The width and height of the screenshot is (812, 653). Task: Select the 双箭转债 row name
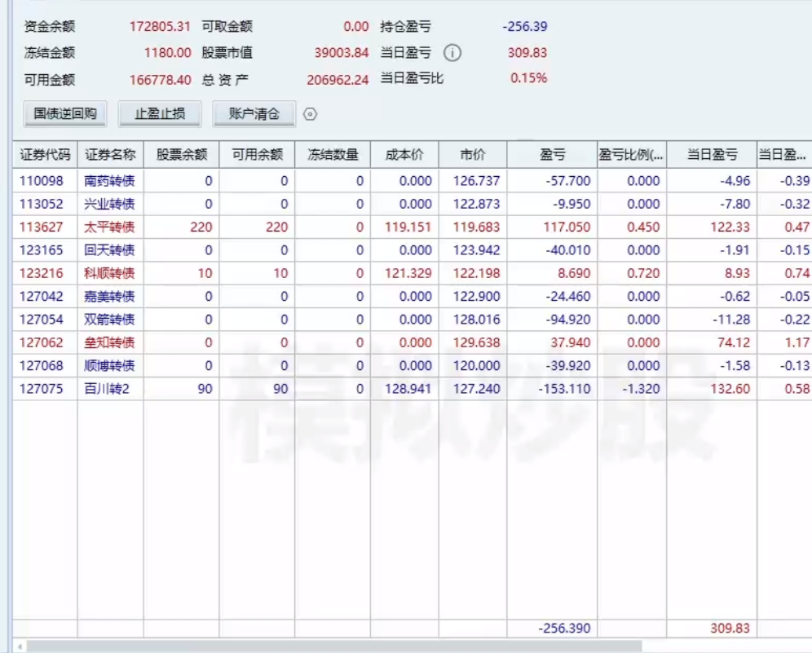pos(109,319)
